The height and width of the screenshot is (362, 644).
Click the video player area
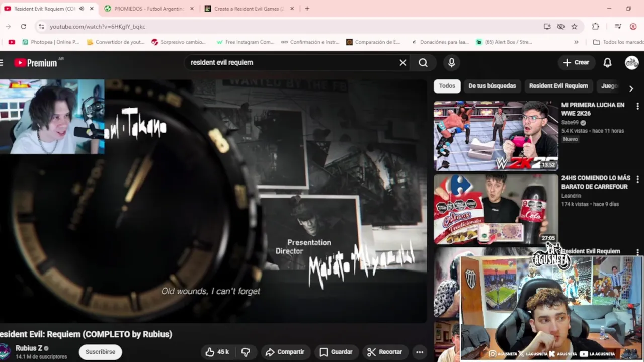point(213,201)
